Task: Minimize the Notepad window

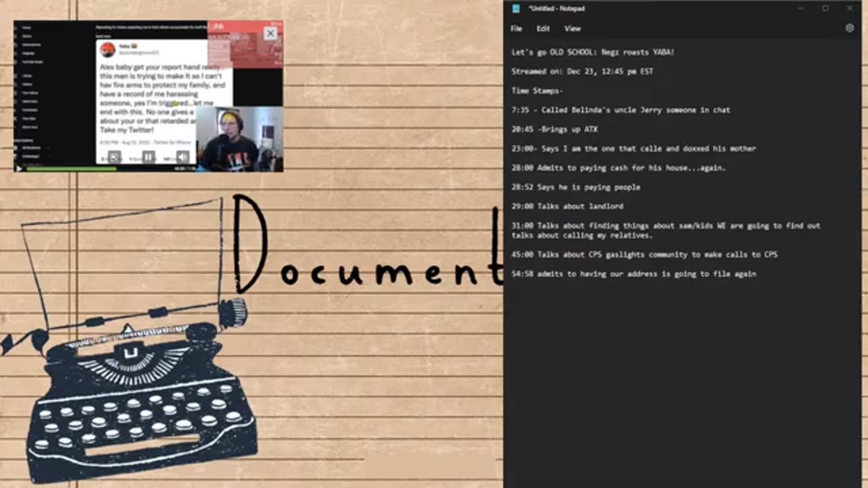Action: pos(801,8)
